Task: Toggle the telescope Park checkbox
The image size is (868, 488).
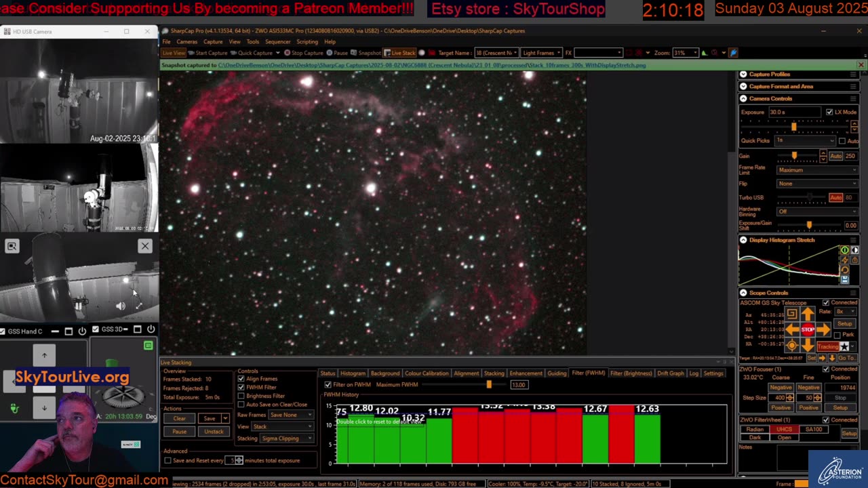Action: 837,335
